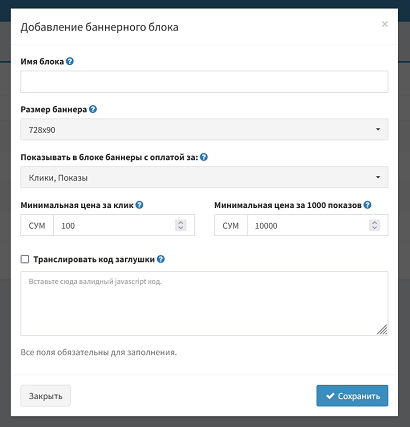Click the Сохранить button

[352, 396]
